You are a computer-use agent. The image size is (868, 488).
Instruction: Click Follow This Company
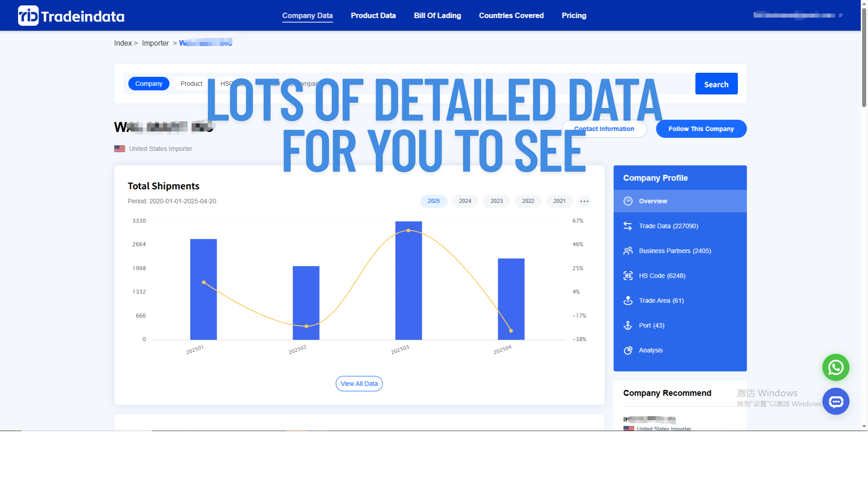pyautogui.click(x=701, y=128)
